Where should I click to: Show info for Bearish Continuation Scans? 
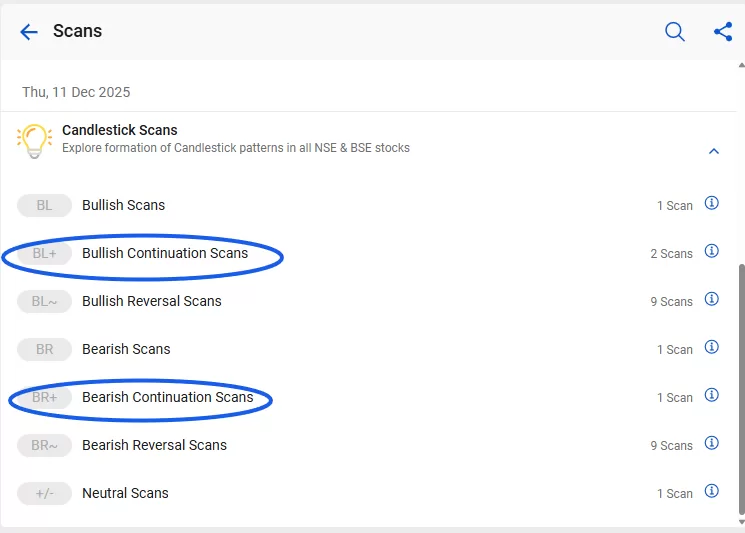click(x=712, y=395)
